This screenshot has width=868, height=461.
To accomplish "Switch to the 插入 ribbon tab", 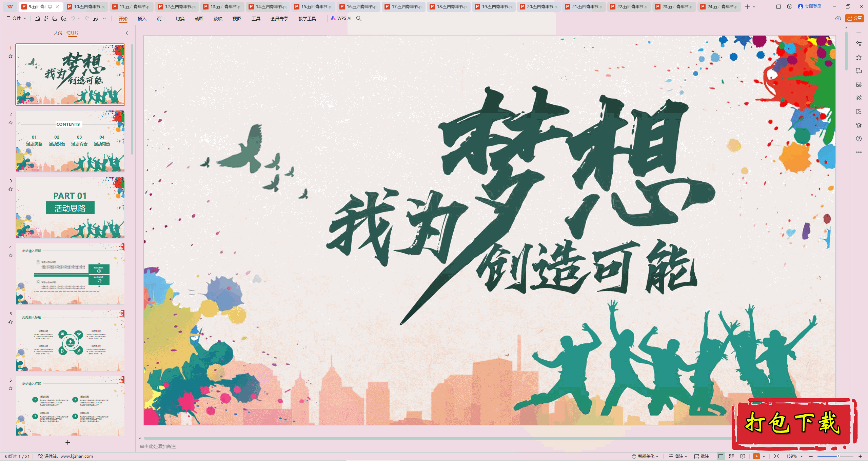I will (x=142, y=19).
